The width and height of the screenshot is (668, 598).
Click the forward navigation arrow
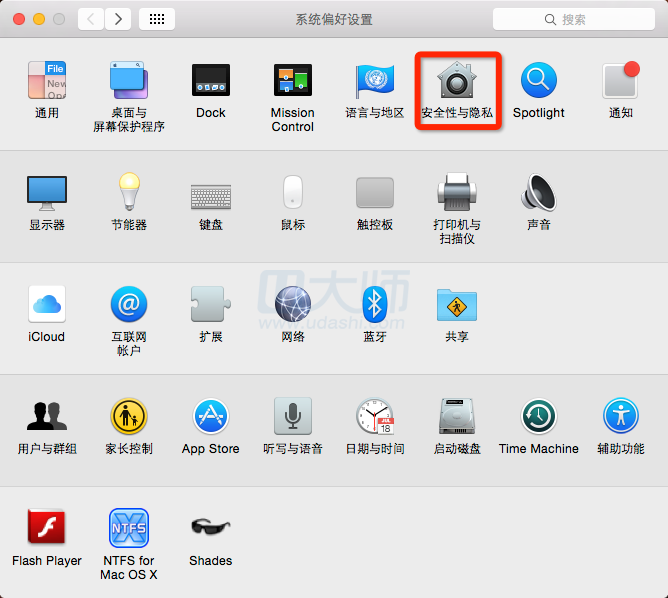tap(118, 19)
